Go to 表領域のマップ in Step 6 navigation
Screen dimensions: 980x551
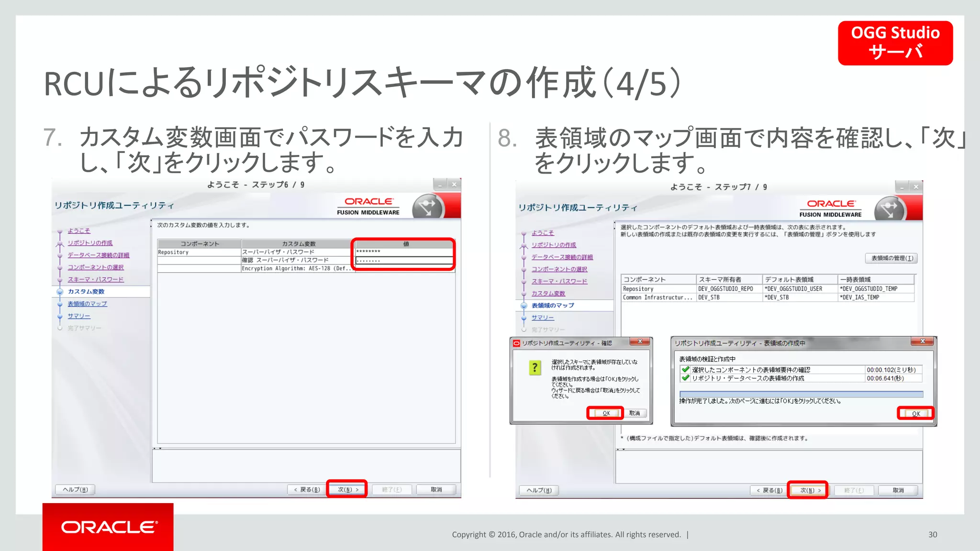pos(88,304)
